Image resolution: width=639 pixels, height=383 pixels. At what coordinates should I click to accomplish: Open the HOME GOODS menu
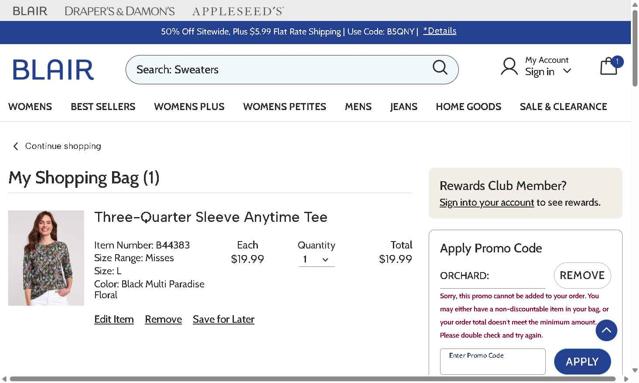click(x=468, y=107)
